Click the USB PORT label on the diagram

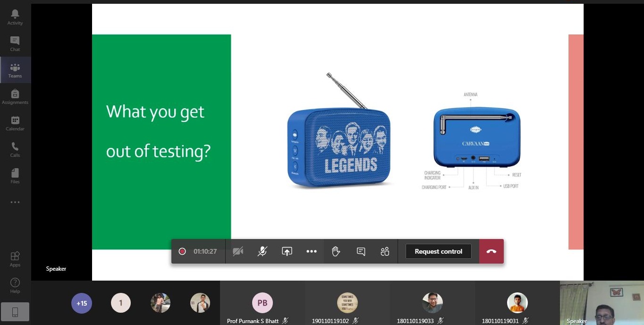[x=511, y=186]
